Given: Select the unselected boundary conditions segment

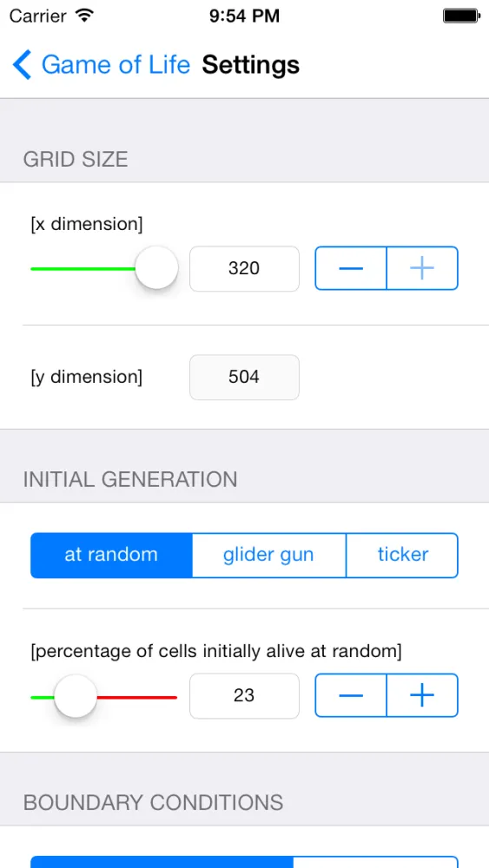Looking at the screenshot, I should 375,862.
